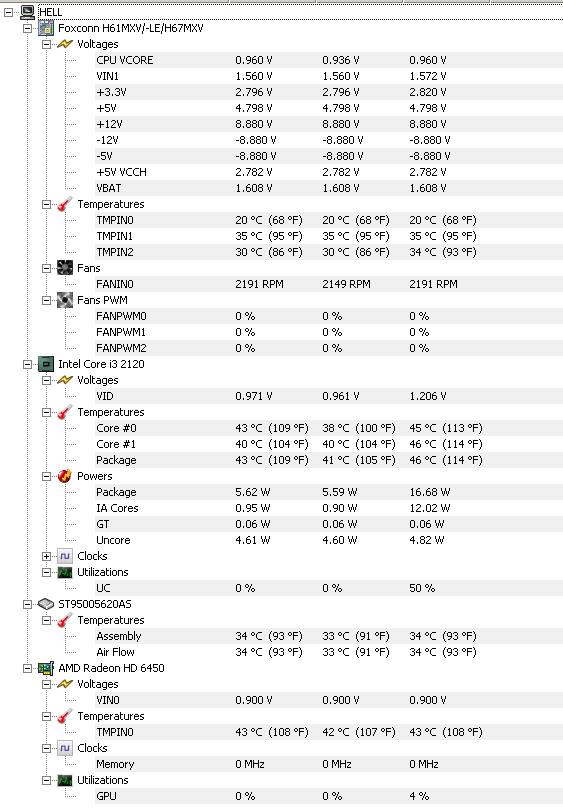This screenshot has width=563, height=811.
Task: Collapse the Foxconn motherboard Voltages group
Action: pos(47,44)
